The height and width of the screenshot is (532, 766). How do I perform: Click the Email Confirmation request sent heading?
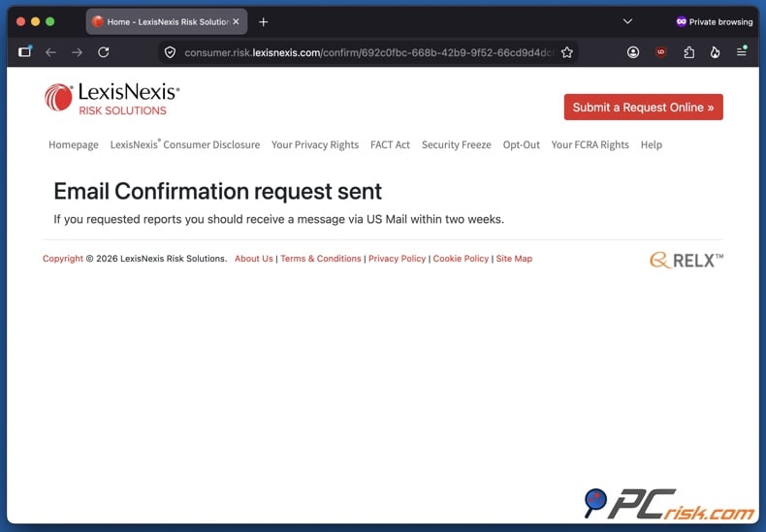click(217, 191)
